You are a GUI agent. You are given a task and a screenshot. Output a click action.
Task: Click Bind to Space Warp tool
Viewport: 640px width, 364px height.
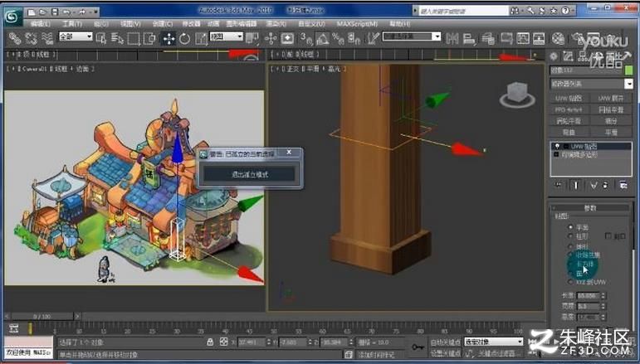tap(47, 38)
